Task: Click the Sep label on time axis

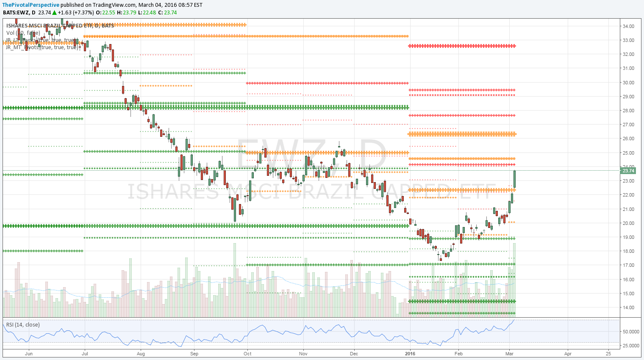Action: point(194,354)
